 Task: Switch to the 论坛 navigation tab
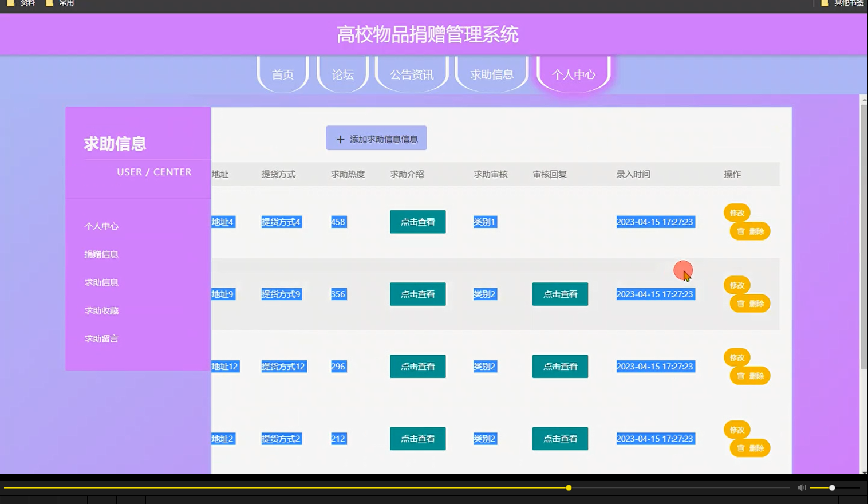point(342,74)
